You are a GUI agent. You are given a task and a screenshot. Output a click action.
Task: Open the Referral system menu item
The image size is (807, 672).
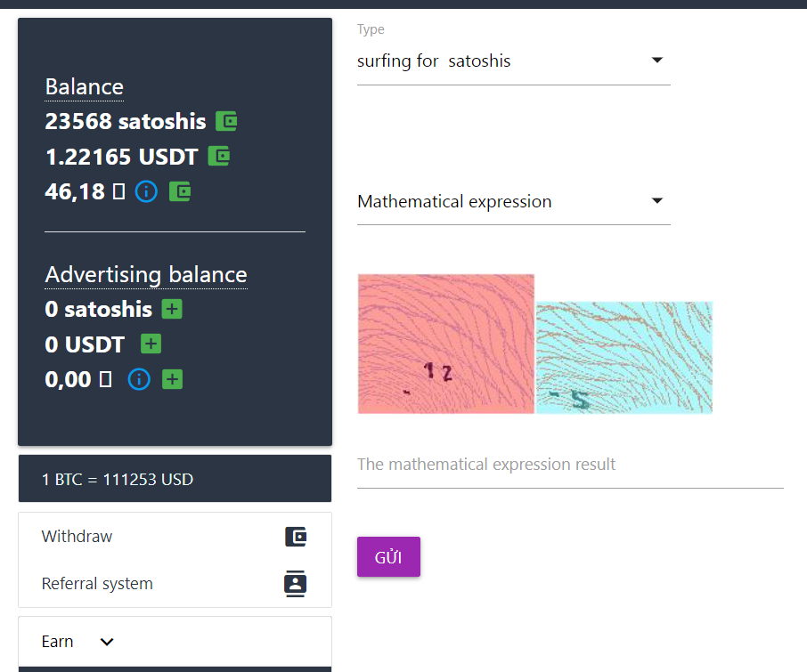click(175, 584)
